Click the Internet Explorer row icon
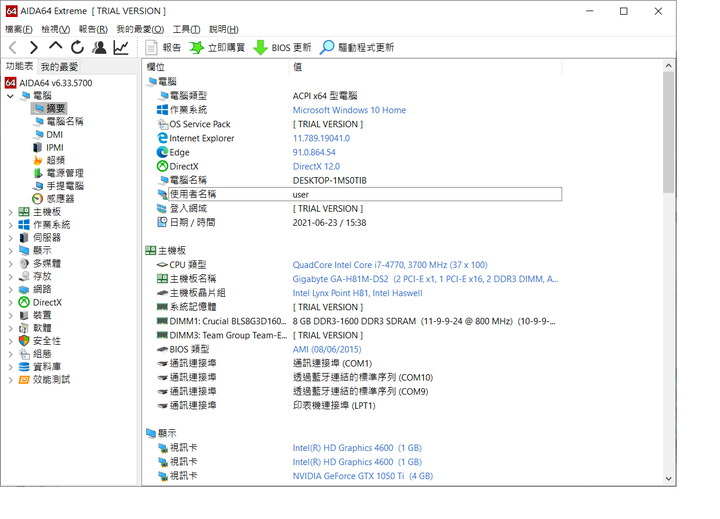The height and width of the screenshot is (519, 720). point(162,138)
